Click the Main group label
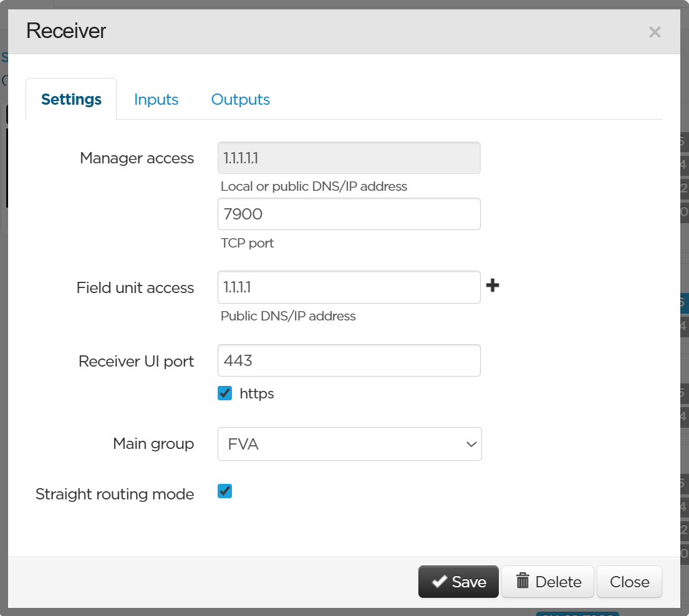689x616 pixels. tap(153, 444)
